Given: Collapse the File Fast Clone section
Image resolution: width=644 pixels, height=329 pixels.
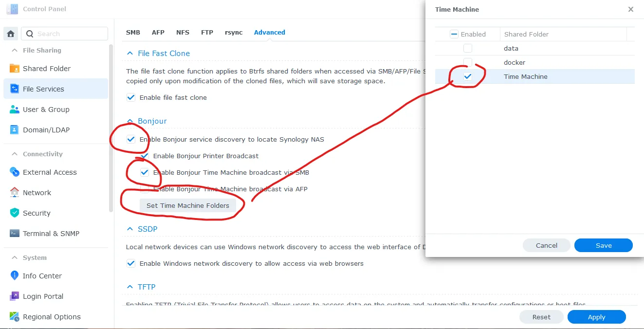Looking at the screenshot, I should click(x=129, y=53).
